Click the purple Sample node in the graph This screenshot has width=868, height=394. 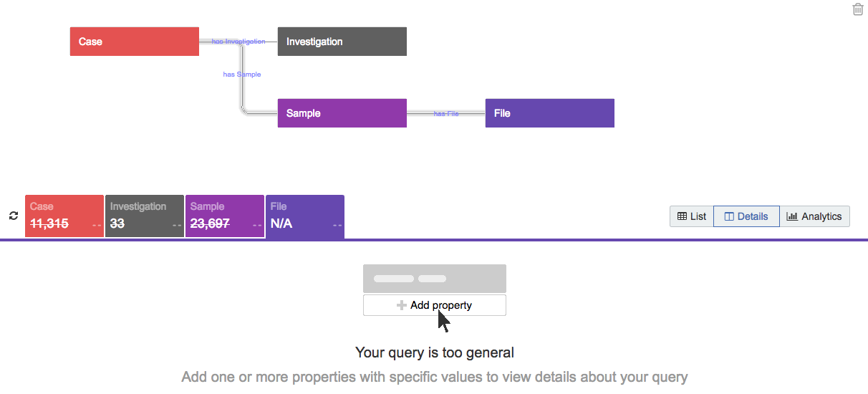342,113
